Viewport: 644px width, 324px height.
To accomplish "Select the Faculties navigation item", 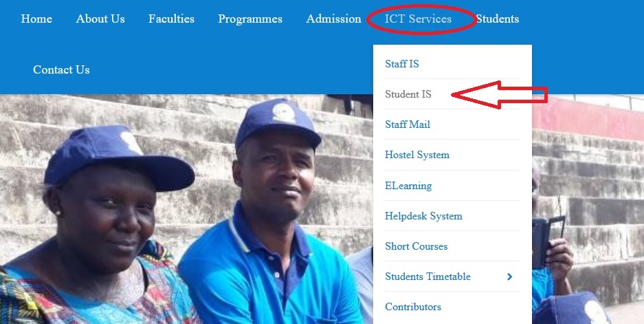I will pos(171,19).
